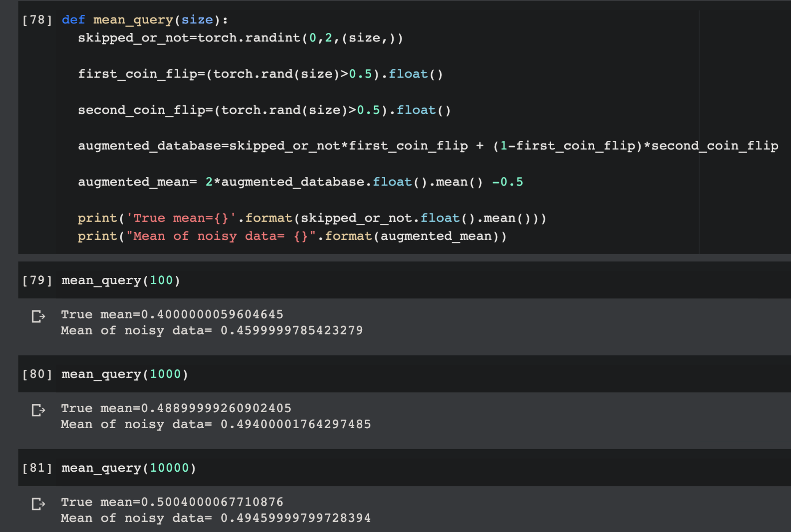Click the mean_query(1000) call in cell 80
791x532 pixels.
pos(124,374)
